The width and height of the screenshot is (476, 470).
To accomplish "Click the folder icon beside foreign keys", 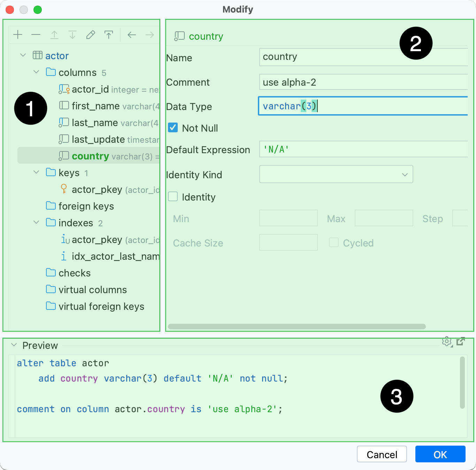I will pyautogui.click(x=51, y=206).
